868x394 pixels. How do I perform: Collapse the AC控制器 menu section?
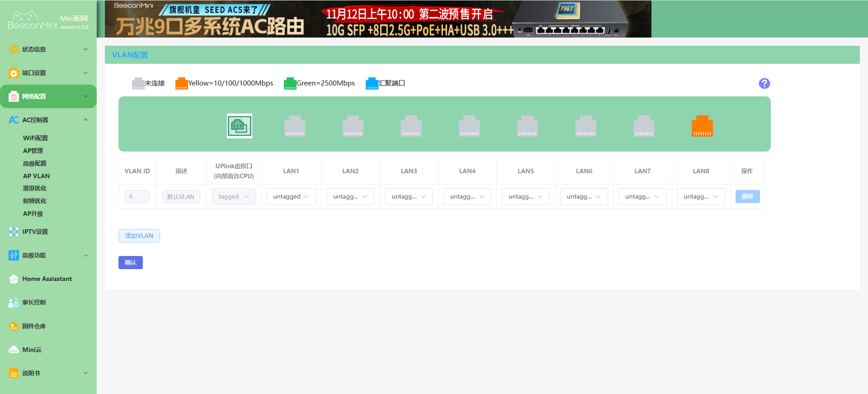click(x=85, y=120)
